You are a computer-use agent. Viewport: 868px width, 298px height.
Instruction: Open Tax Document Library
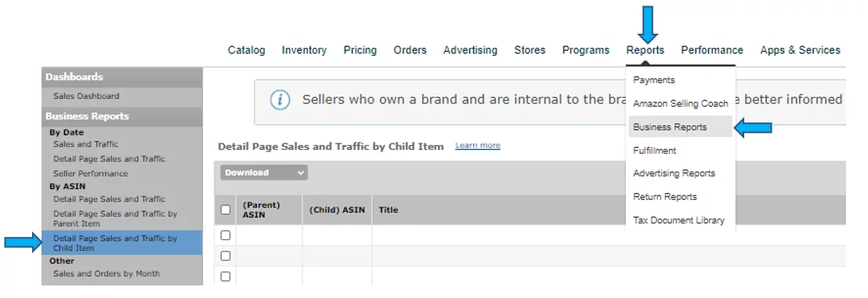pos(678,220)
